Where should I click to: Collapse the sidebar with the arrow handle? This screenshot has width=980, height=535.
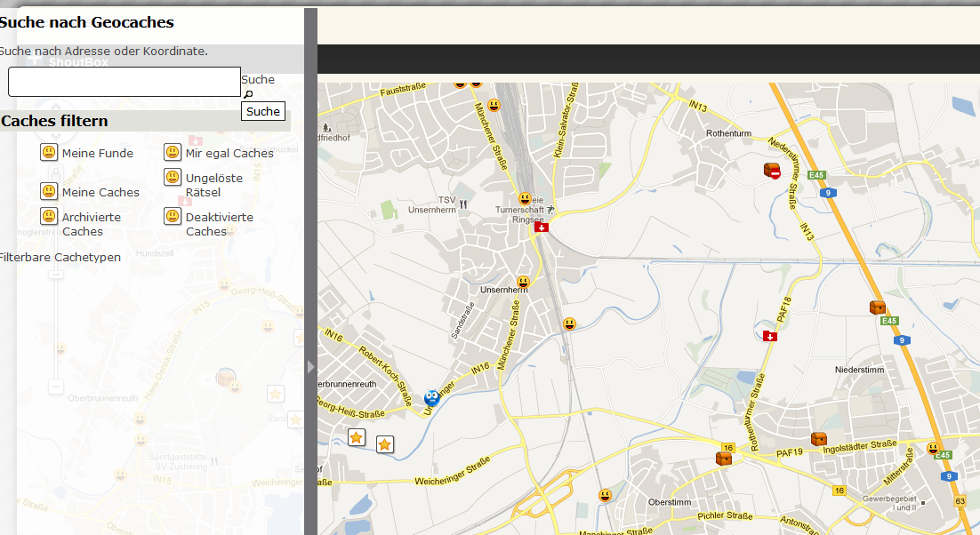coord(310,366)
